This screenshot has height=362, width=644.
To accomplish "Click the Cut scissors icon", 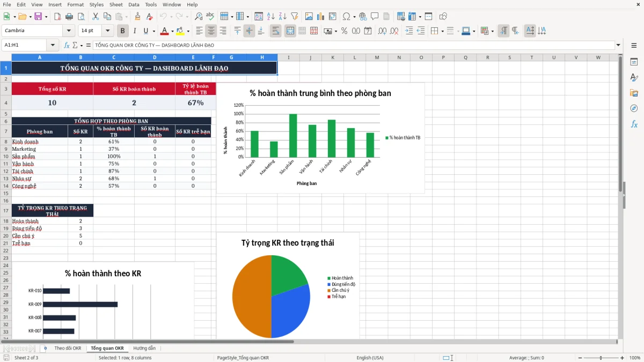I will click(96, 17).
